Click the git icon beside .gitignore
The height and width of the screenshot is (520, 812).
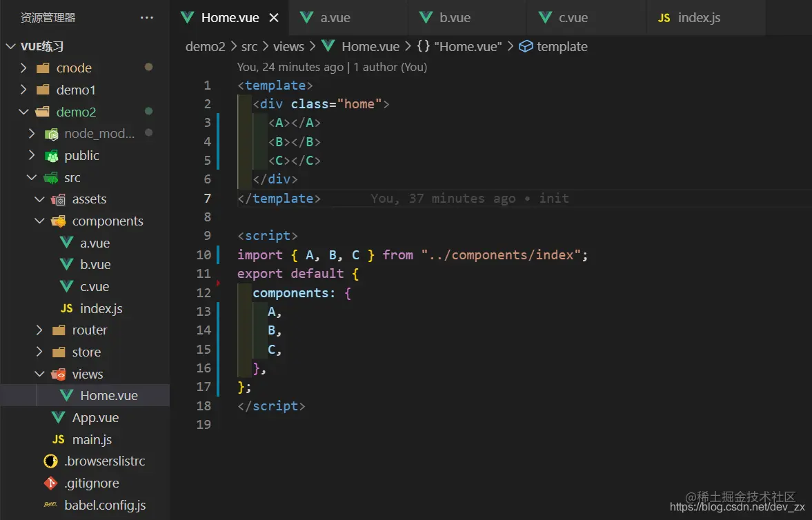[x=51, y=483]
